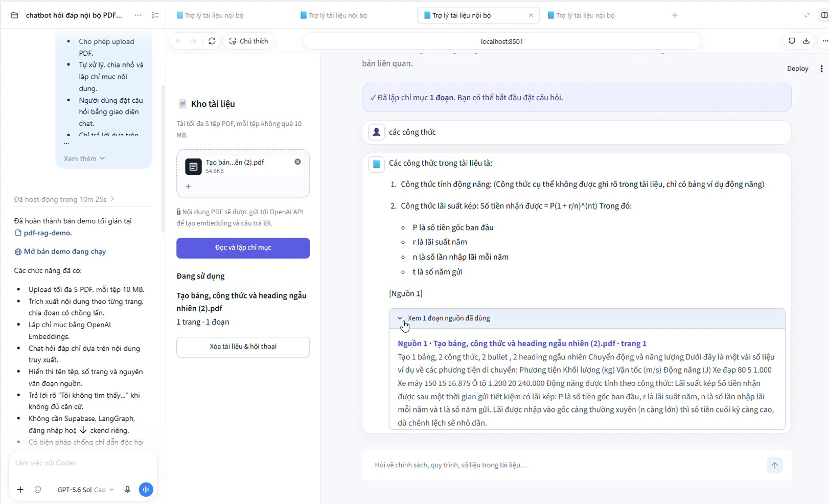Open the Streamlit three-dot menu beside Deploy

821,68
